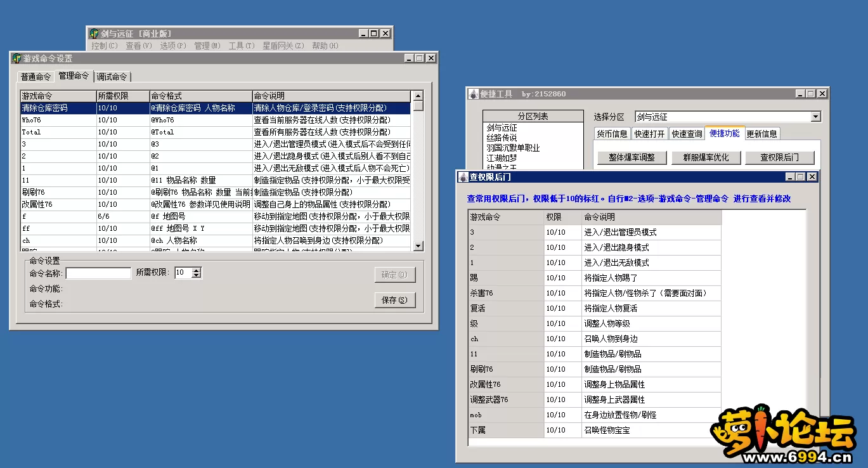Image resolution: width=868 pixels, height=468 pixels.
Task: Click the 所需权限 number field
Action: pos(183,273)
